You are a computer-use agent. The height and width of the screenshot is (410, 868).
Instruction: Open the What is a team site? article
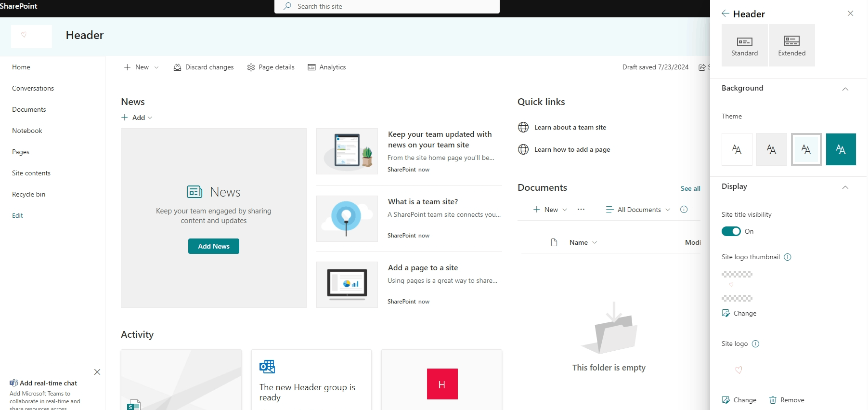point(423,201)
